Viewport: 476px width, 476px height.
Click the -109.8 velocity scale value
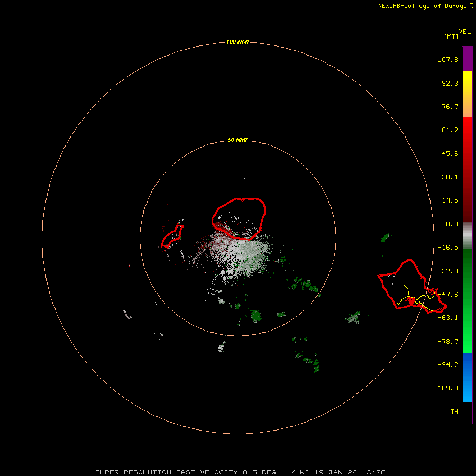[446, 388]
